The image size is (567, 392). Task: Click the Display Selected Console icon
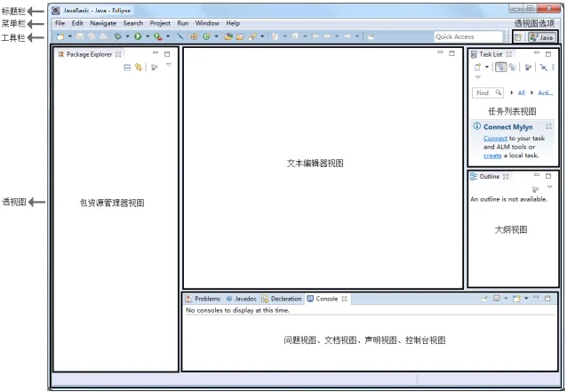(x=497, y=299)
